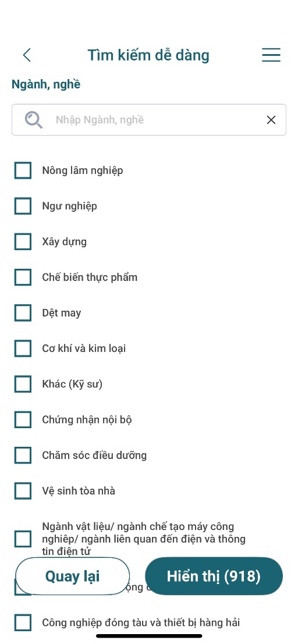Click the Xây dựng label text

(65, 242)
